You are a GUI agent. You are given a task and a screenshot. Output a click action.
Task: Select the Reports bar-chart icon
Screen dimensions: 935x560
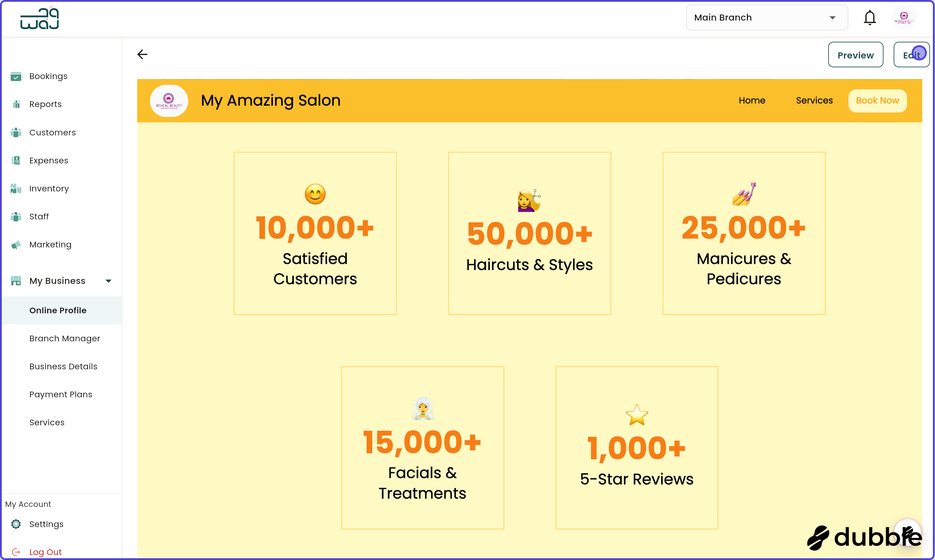pos(16,104)
